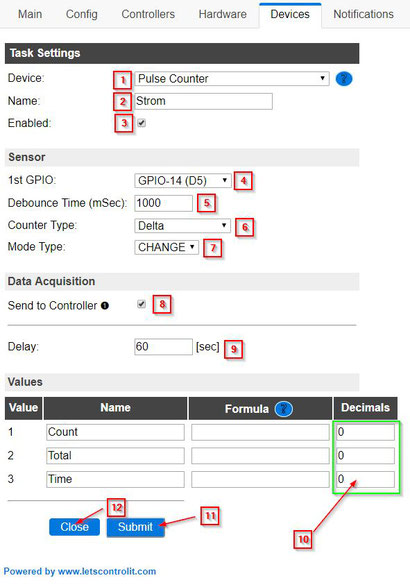410x587 pixels.
Task: Open the Controllers tab
Action: point(148,14)
